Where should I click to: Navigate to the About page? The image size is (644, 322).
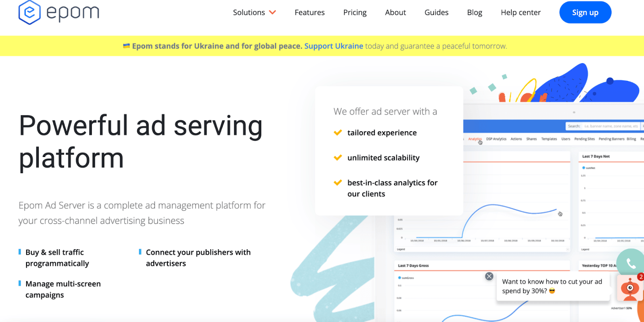[395, 12]
